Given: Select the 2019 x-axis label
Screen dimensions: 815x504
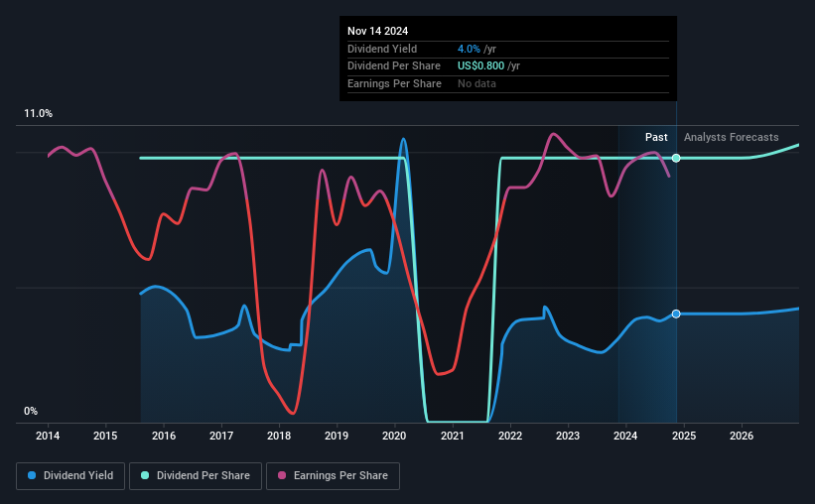Looking at the screenshot, I should (337, 436).
